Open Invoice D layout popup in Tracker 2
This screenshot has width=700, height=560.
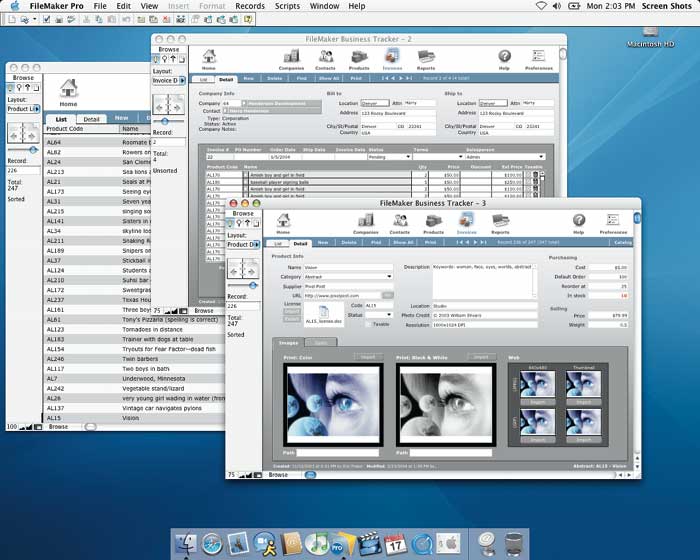coord(169,80)
